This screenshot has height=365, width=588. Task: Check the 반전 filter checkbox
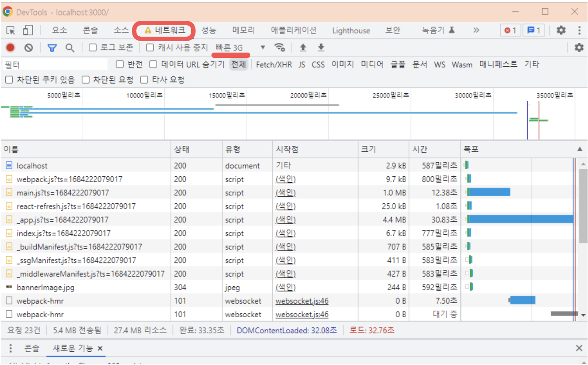[x=120, y=65]
